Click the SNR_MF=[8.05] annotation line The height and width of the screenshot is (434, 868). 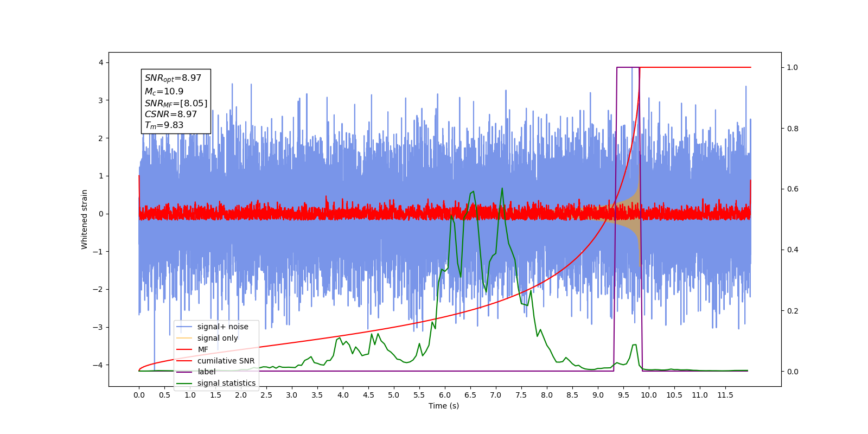(x=176, y=103)
